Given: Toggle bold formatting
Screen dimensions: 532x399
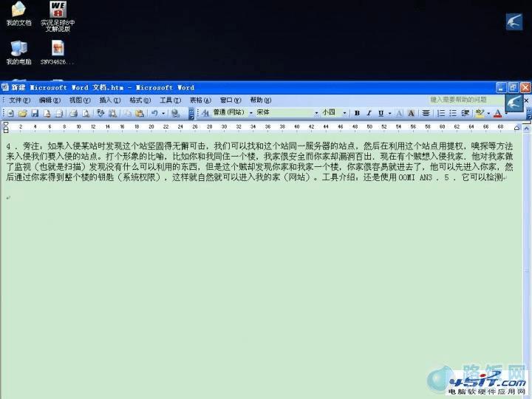Looking at the screenshot, I should point(357,113).
